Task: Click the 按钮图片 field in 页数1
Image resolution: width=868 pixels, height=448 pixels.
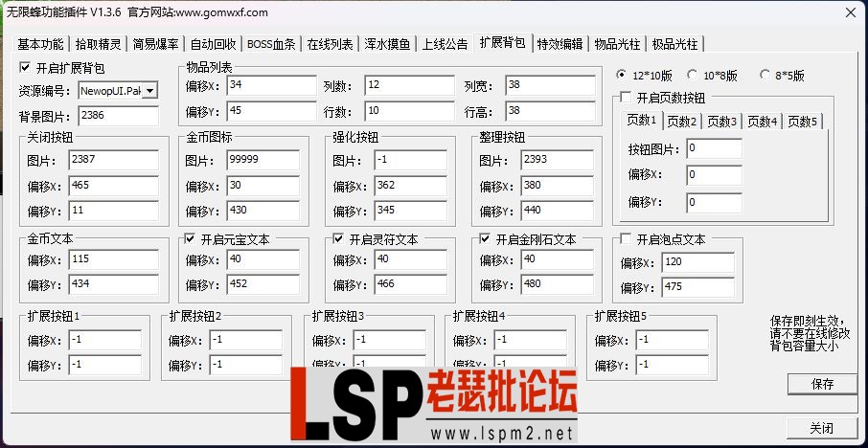Action: pyautogui.click(x=714, y=148)
